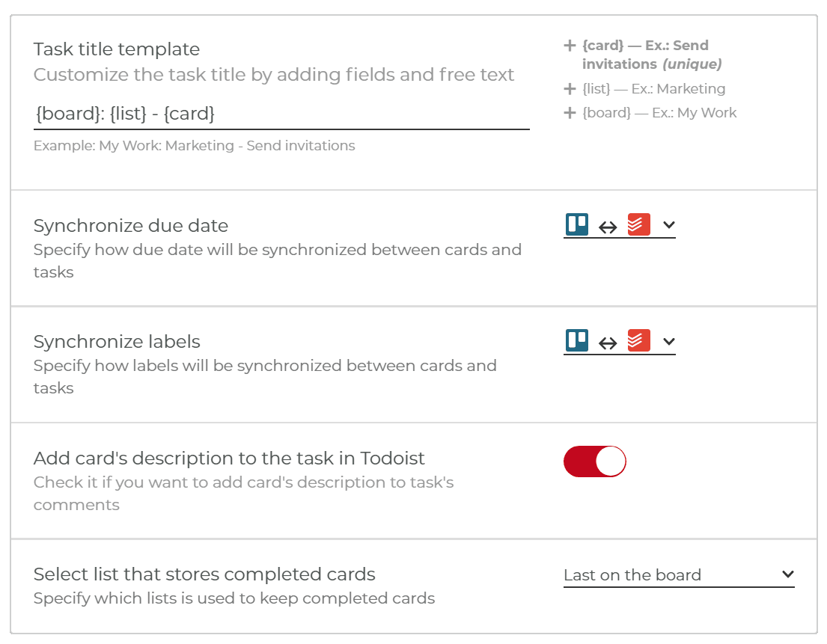Click the "{board} — Ex.: My Work" link
Viewport: 827px width, 644px height.
pyautogui.click(x=656, y=113)
